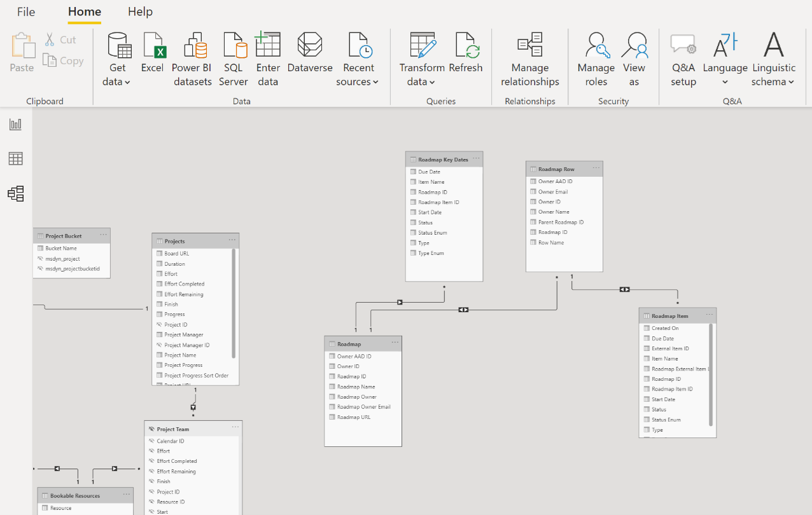Select the Home ribbon tab
The height and width of the screenshot is (515, 812).
click(x=85, y=12)
